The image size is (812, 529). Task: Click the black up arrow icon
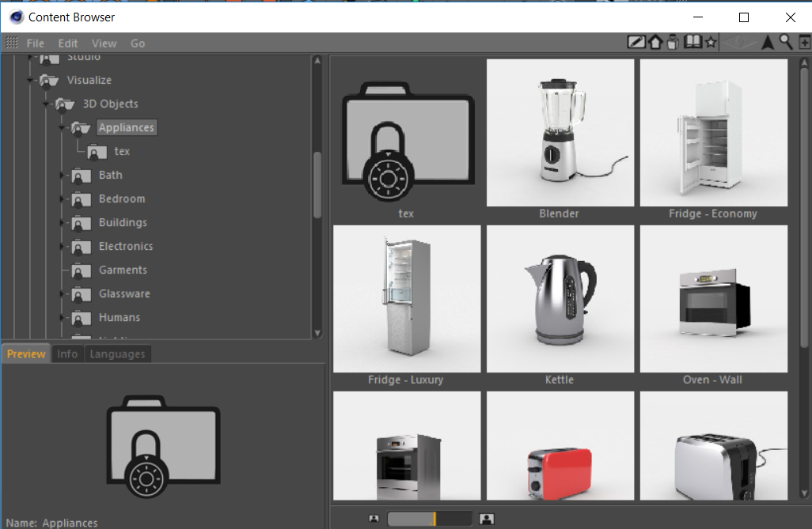pos(768,43)
